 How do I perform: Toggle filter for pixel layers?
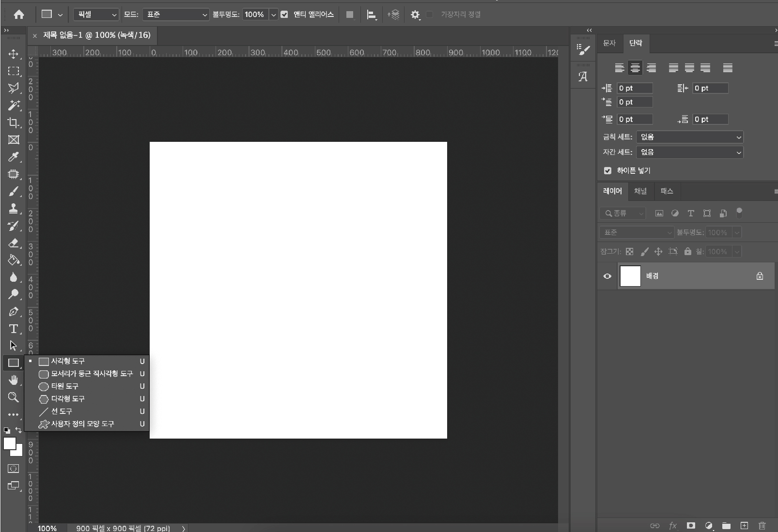click(659, 213)
